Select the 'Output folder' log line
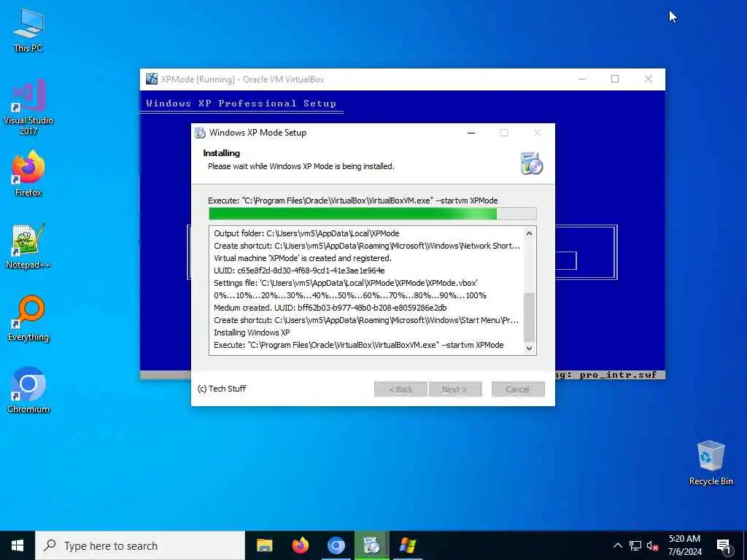This screenshot has height=560, width=747. pyautogui.click(x=306, y=233)
